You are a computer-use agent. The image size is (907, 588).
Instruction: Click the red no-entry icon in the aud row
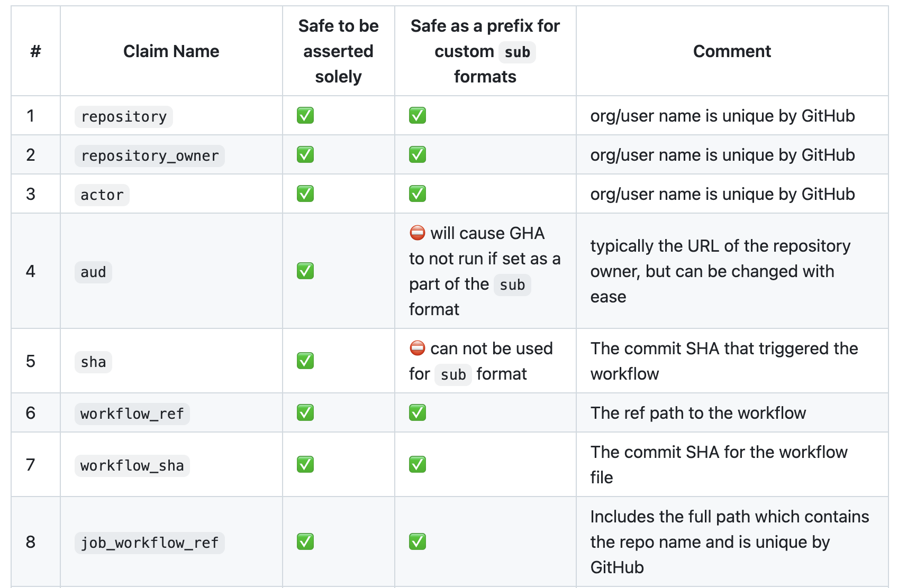pos(418,233)
